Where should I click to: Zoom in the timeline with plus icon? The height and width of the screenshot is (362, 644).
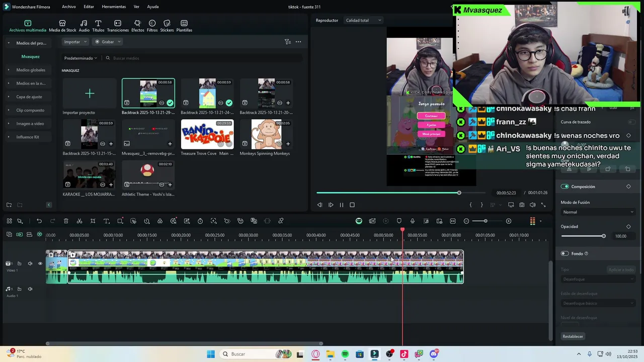click(x=509, y=221)
